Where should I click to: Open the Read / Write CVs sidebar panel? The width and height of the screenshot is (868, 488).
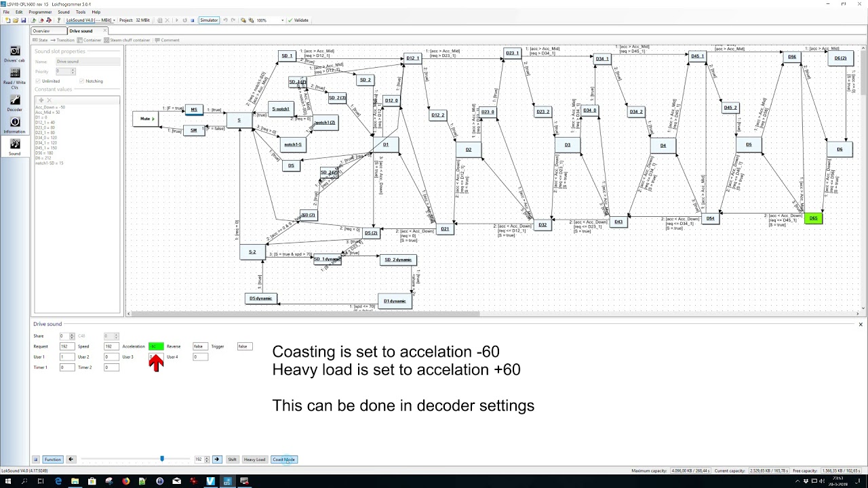pyautogui.click(x=14, y=77)
